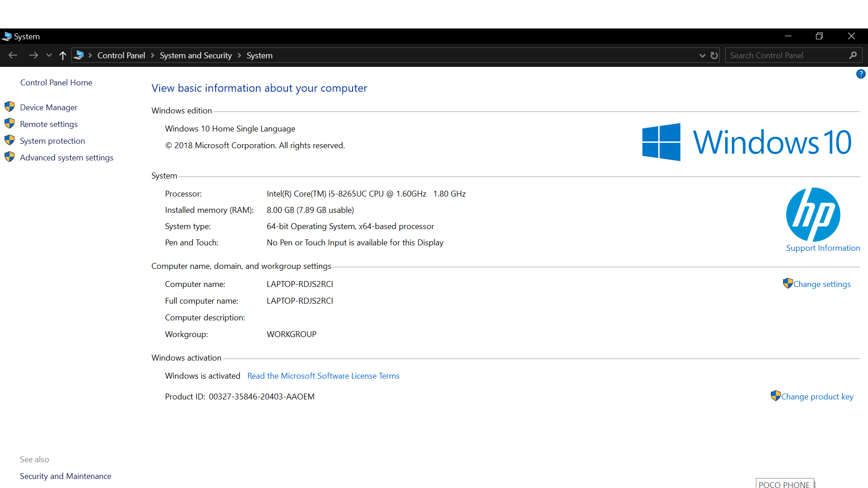Expand chevron after System and Security breadcrumb

coord(239,55)
